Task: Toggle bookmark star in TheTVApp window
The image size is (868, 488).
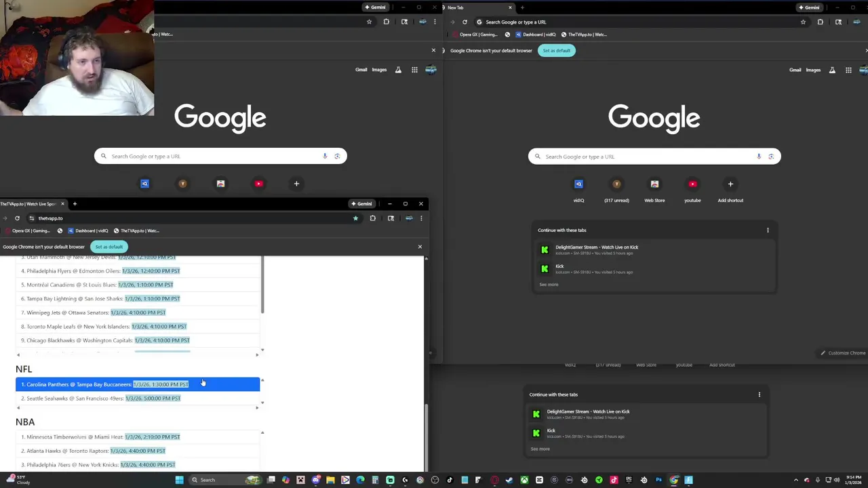Action: 355,218
